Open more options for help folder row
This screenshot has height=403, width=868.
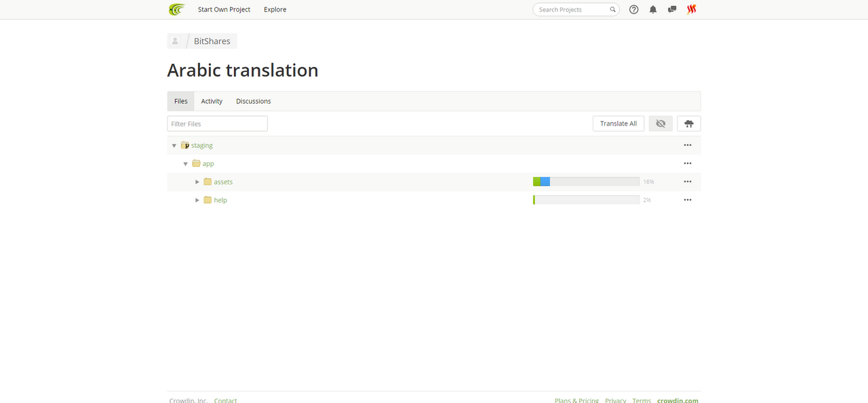688,200
